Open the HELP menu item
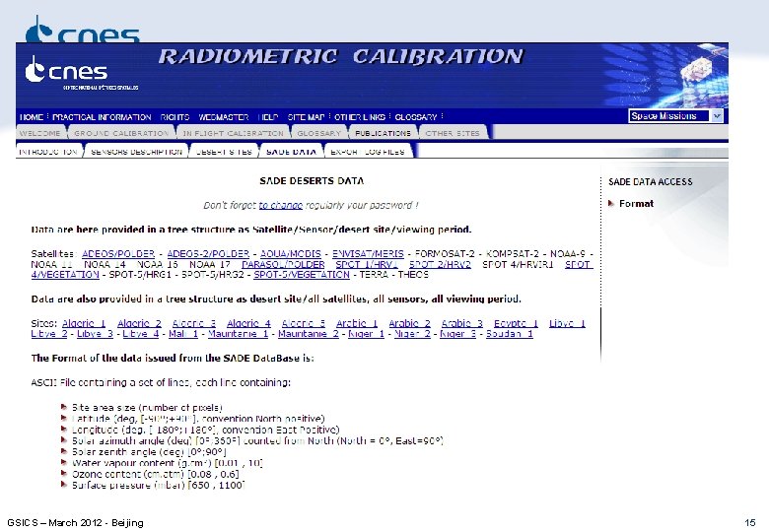 click(x=268, y=117)
